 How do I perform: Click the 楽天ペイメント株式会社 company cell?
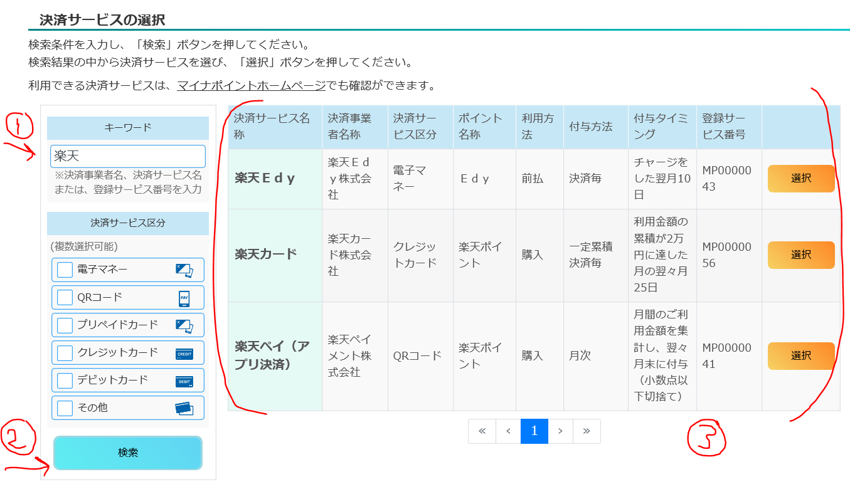click(x=355, y=356)
